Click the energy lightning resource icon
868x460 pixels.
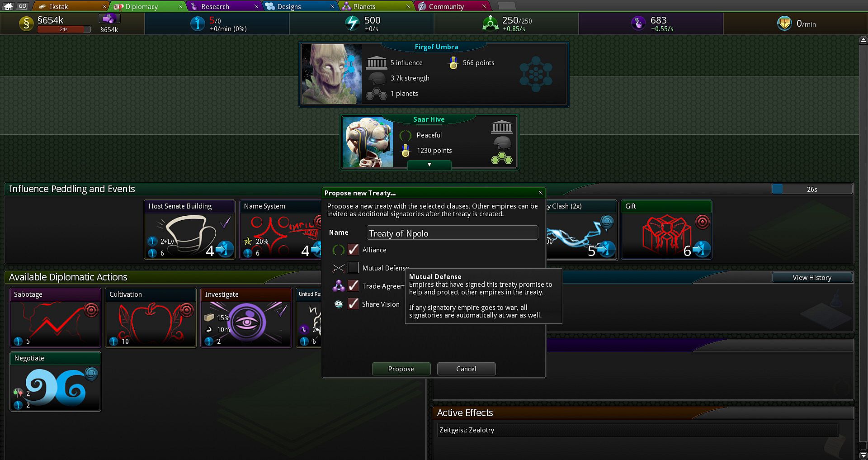click(352, 23)
